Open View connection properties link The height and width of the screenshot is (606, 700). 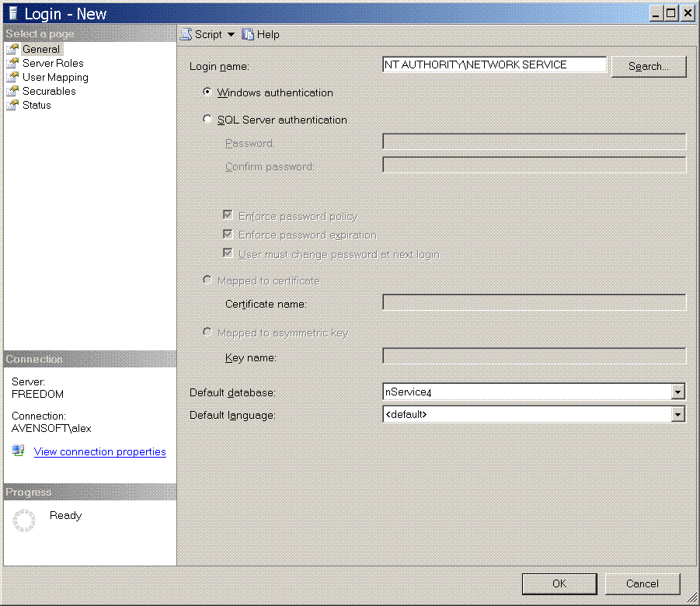click(100, 451)
